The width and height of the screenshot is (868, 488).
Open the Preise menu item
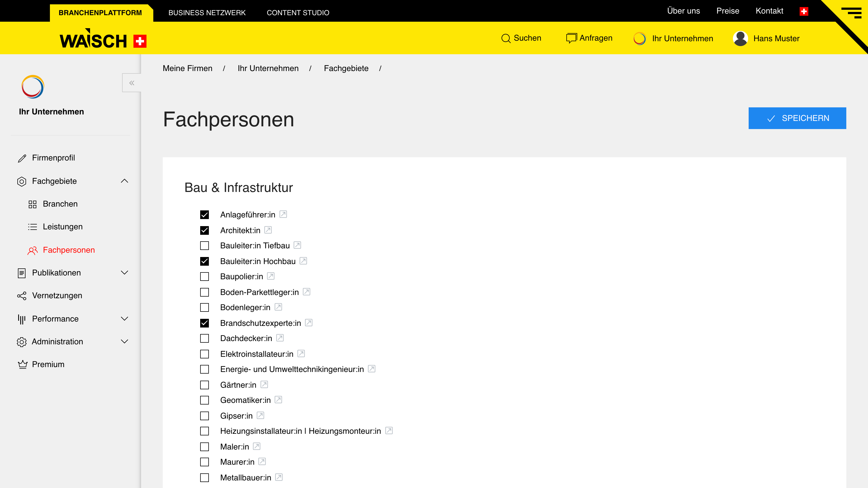pyautogui.click(x=727, y=11)
